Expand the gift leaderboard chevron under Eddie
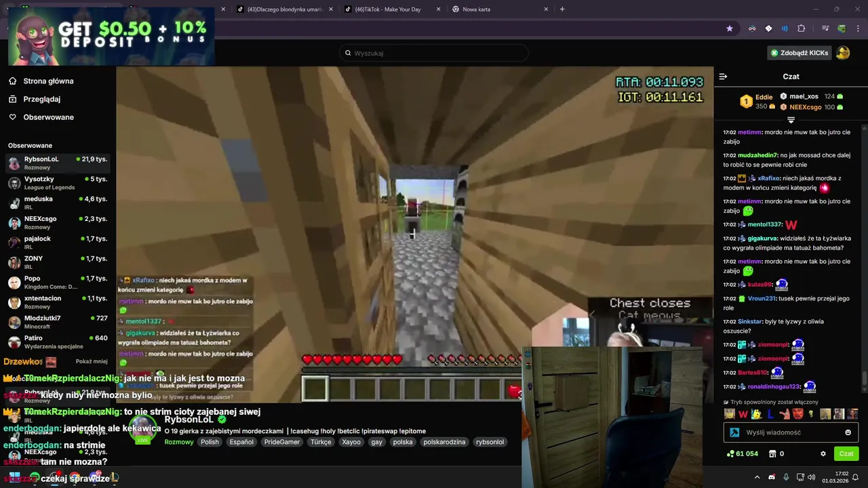868x488 pixels. [791, 120]
